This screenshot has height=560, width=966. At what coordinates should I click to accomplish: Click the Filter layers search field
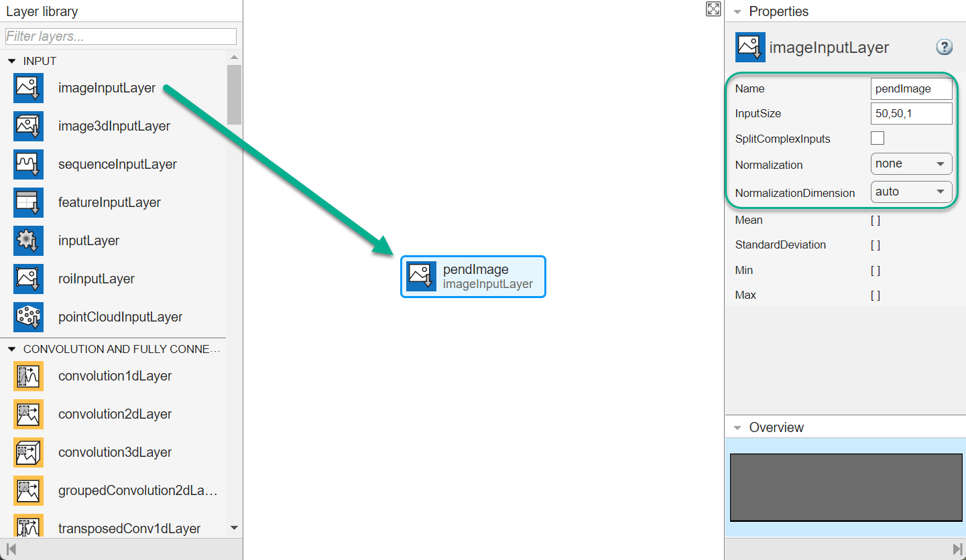pos(121,36)
